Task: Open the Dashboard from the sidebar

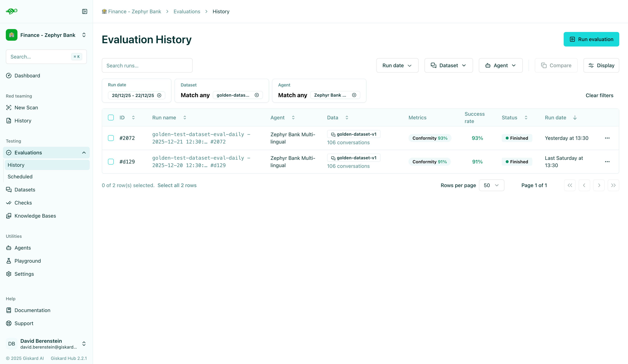Action: pyautogui.click(x=27, y=76)
